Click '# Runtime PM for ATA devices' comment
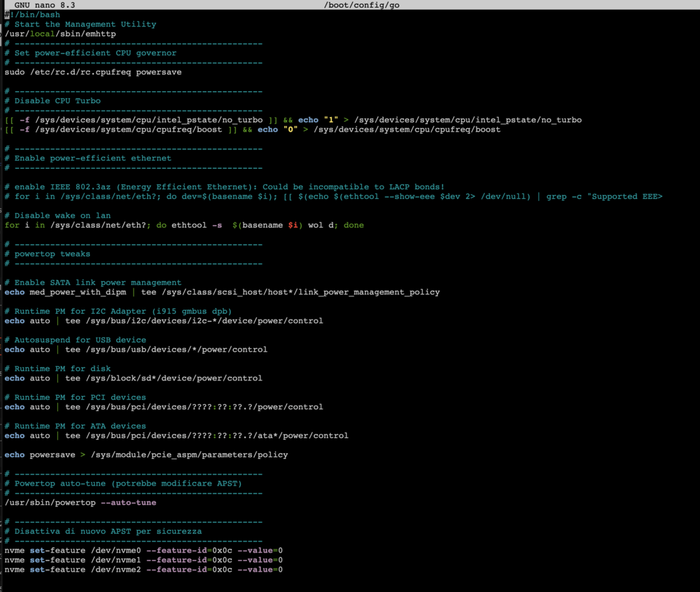 76,426
